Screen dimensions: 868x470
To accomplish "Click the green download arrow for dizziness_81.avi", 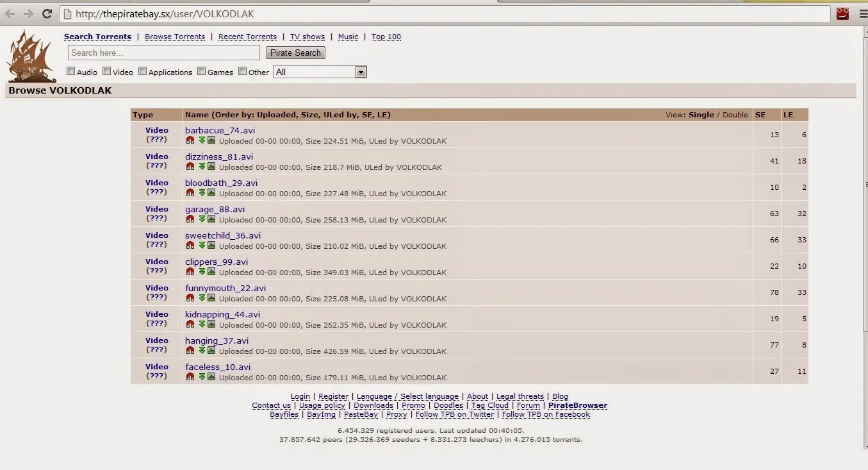I will point(202,166).
